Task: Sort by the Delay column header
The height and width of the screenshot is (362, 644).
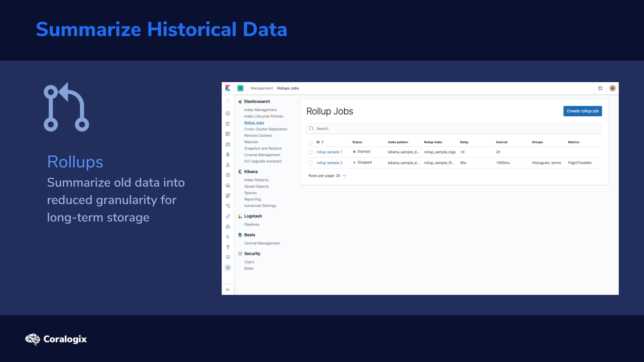Action: point(464,142)
